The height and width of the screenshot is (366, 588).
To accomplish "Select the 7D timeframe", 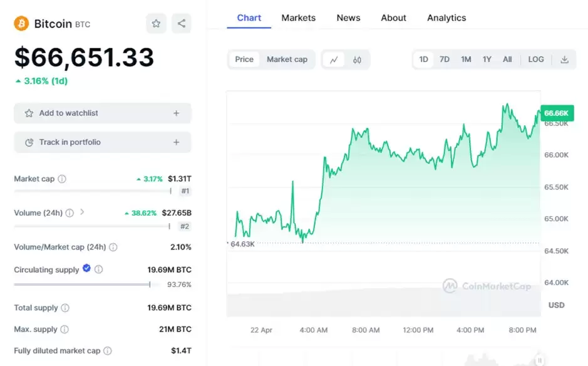I will [445, 59].
